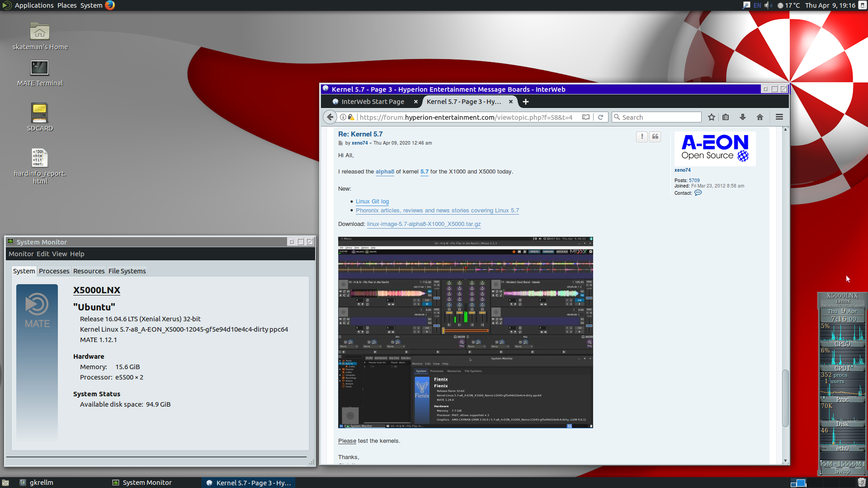Open Monitor menu in System Monitor
Viewport: 868px width, 488px height.
click(x=21, y=254)
